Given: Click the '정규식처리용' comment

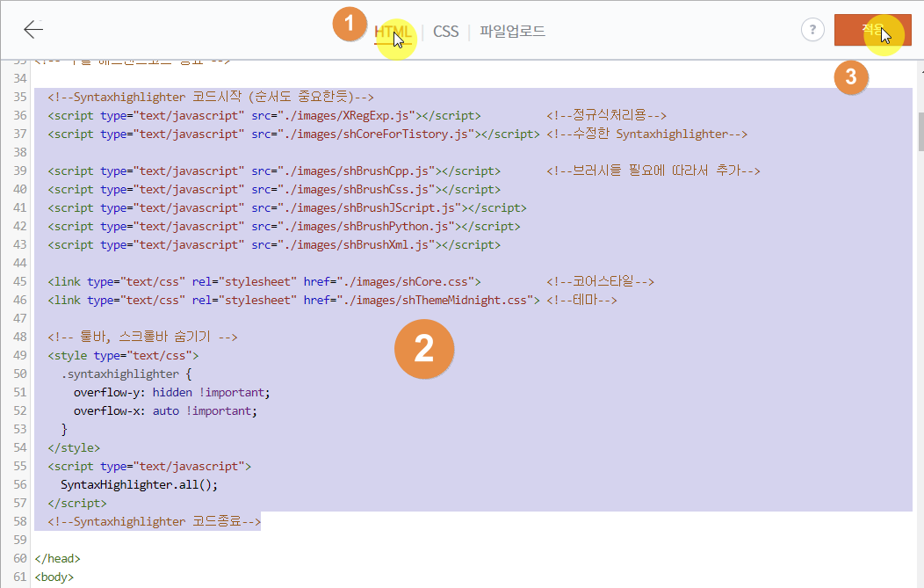Looking at the screenshot, I should [x=606, y=116].
